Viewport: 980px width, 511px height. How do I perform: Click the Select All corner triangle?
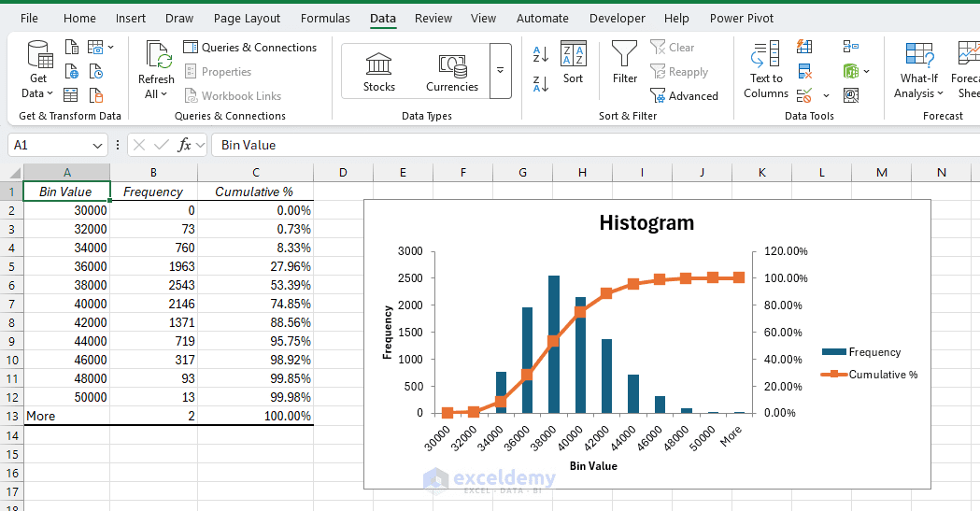pyautogui.click(x=14, y=173)
